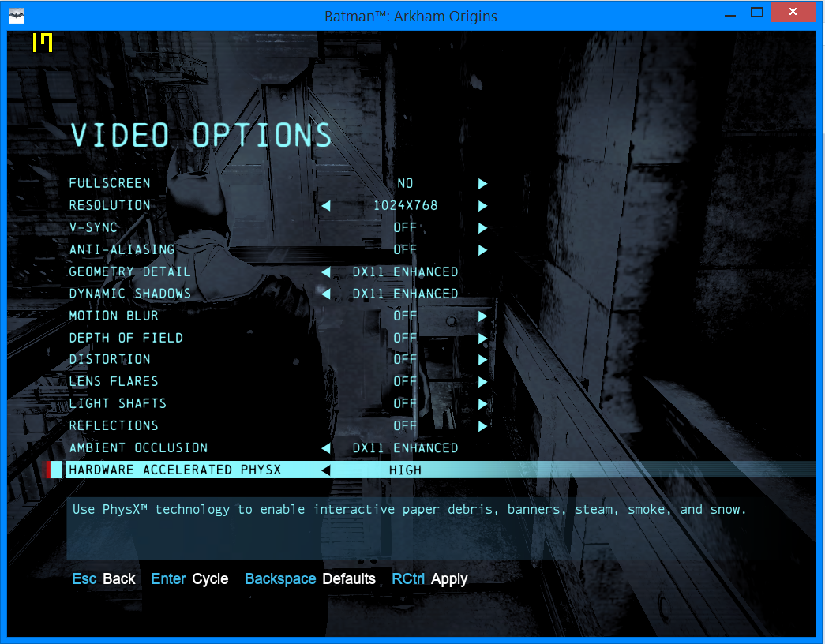Click left arrow beside Resolution value

(325, 206)
